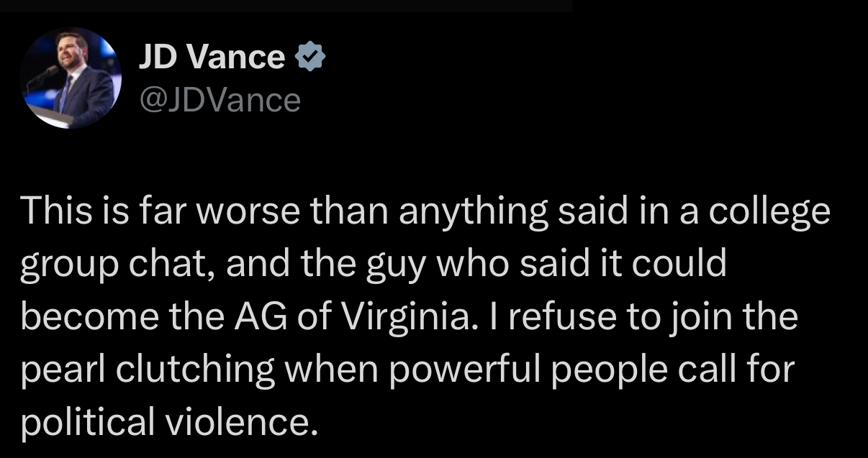The width and height of the screenshot is (868, 458).
Task: Click the JD Vance display name
Action: point(212,56)
